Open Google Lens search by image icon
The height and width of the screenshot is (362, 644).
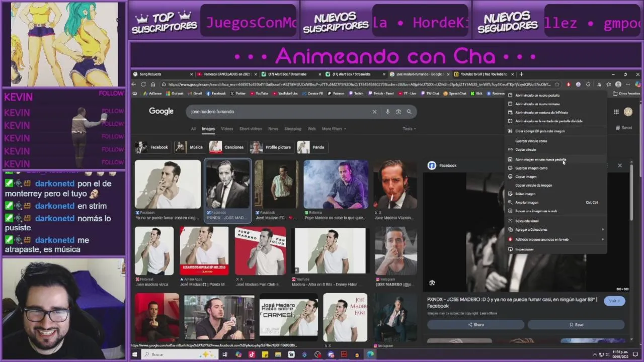398,112
